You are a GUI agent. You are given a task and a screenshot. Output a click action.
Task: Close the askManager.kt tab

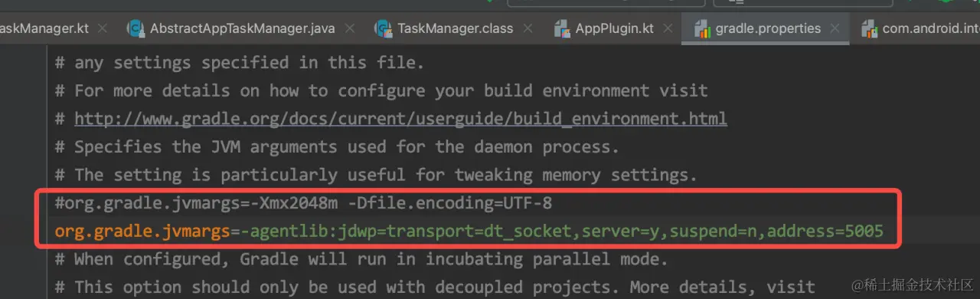click(103, 29)
